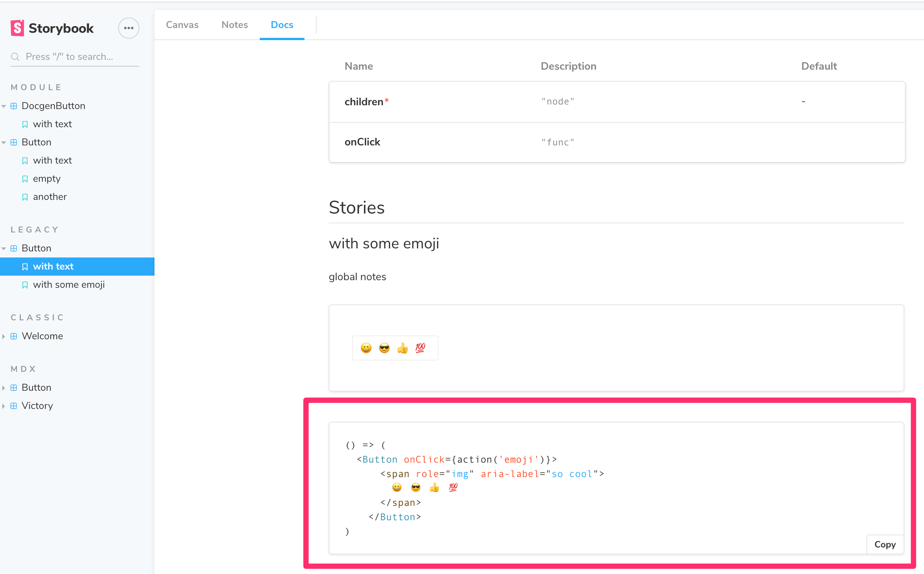Click the Victory component grid icon
This screenshot has width=924, height=574.
(x=14, y=406)
